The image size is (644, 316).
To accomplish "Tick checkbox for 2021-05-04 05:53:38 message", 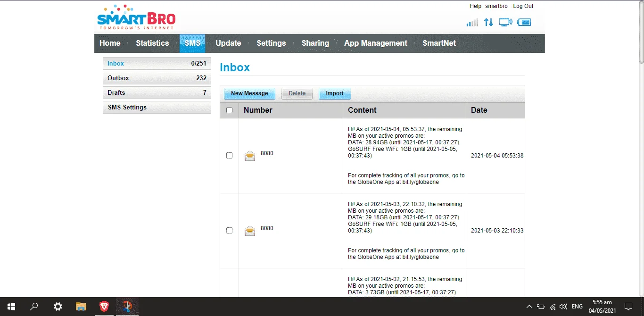I will [230, 155].
